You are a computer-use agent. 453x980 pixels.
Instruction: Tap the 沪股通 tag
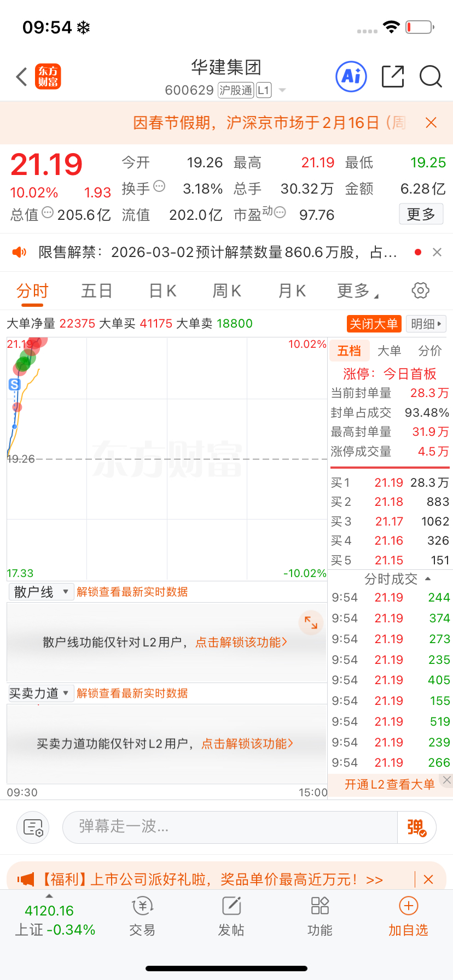pos(236,90)
